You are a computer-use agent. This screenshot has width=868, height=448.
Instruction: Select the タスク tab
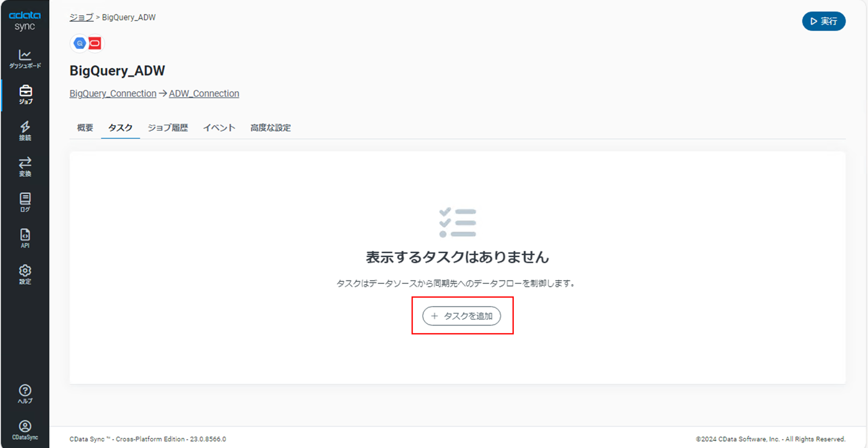click(x=120, y=127)
